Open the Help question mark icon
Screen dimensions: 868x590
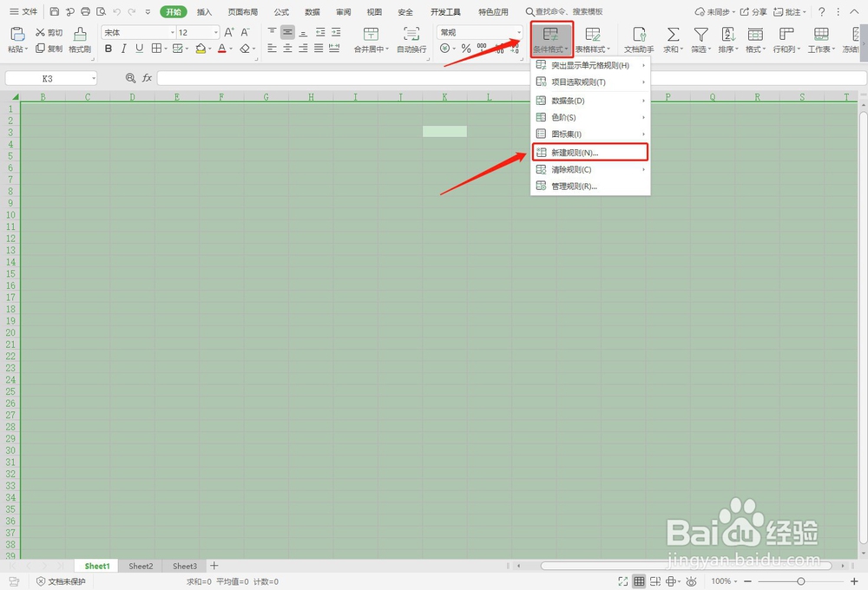[x=821, y=11]
